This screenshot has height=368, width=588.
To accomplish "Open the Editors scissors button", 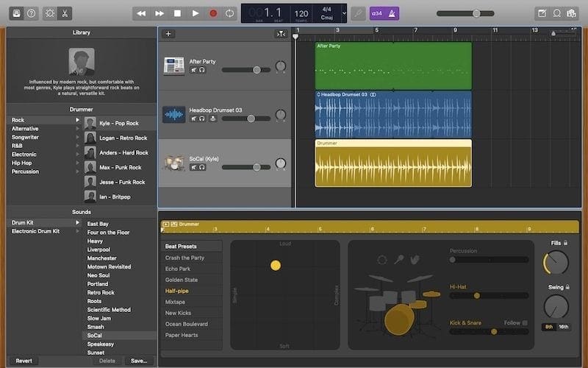I will click(x=65, y=13).
